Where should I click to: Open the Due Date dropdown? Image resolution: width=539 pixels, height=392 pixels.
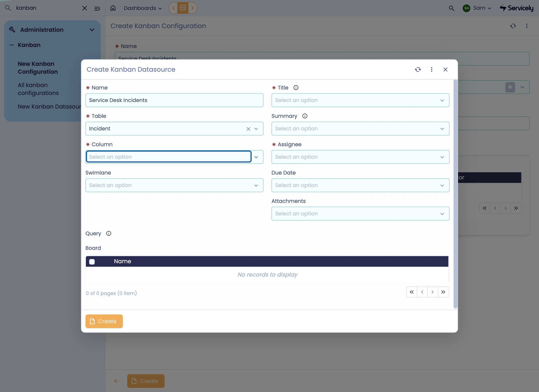[360, 185]
